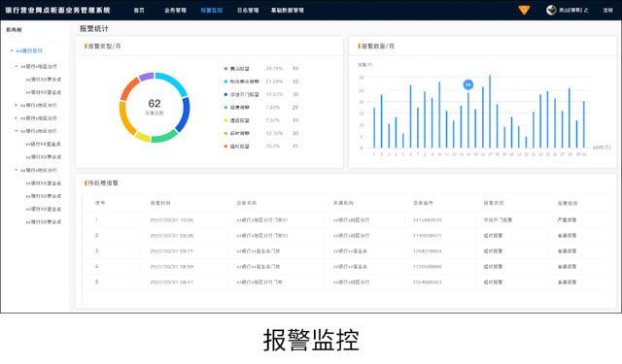
Task: Click the 所属机构 column header
Action: tap(343, 203)
